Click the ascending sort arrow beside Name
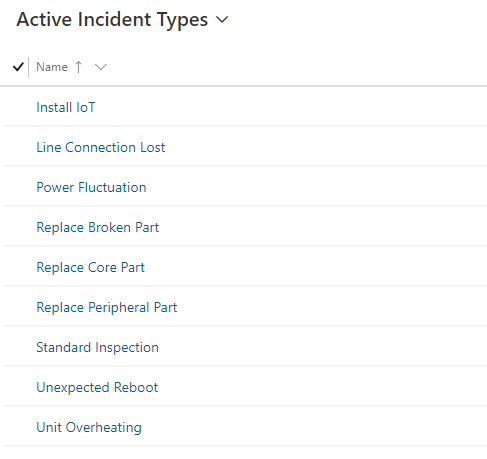The height and width of the screenshot is (459, 487). [x=78, y=67]
